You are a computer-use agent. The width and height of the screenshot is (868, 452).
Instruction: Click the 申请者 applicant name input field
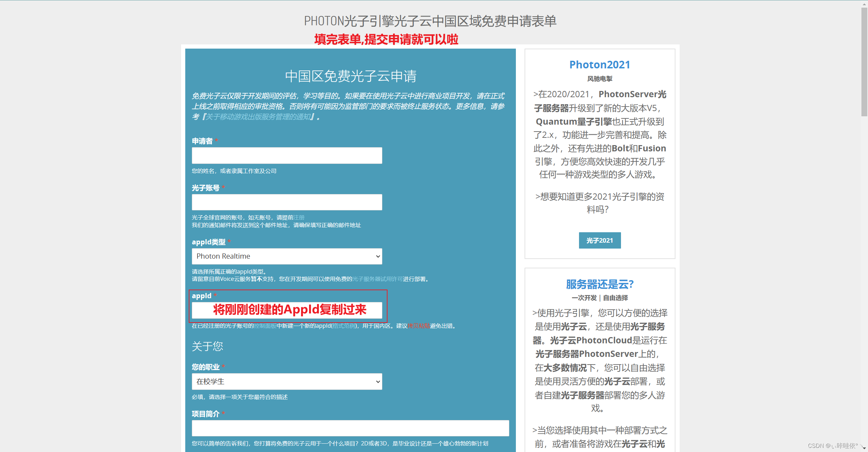[x=287, y=156]
